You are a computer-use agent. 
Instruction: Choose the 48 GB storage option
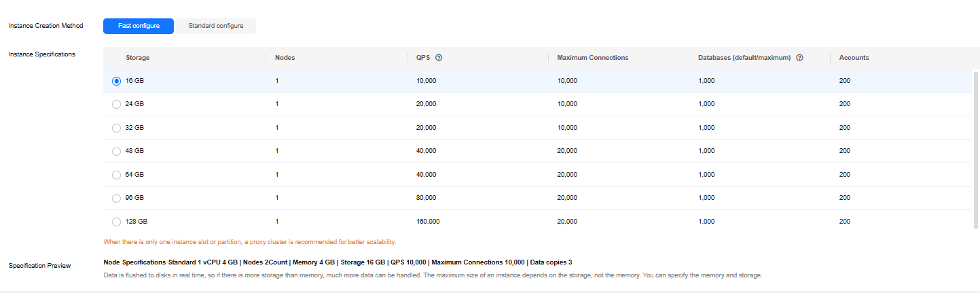pos(116,152)
